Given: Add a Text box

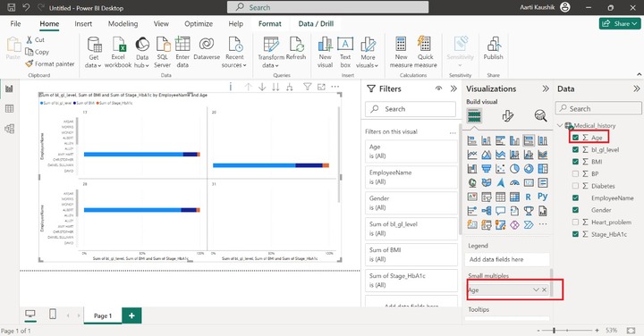Looking at the screenshot, I should point(345,53).
